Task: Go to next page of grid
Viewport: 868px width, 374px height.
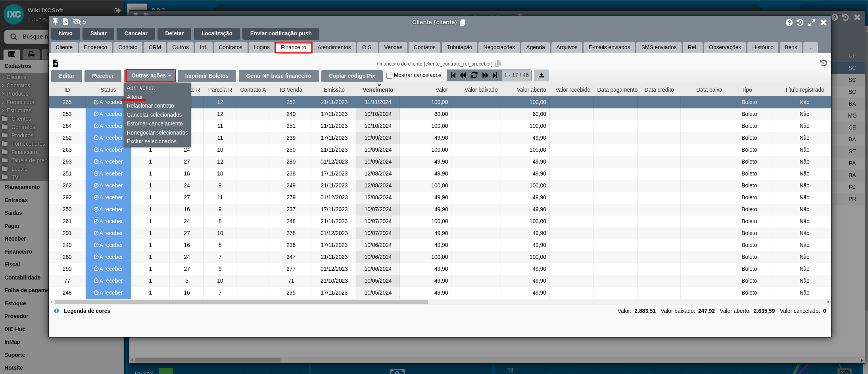Action: click(485, 75)
